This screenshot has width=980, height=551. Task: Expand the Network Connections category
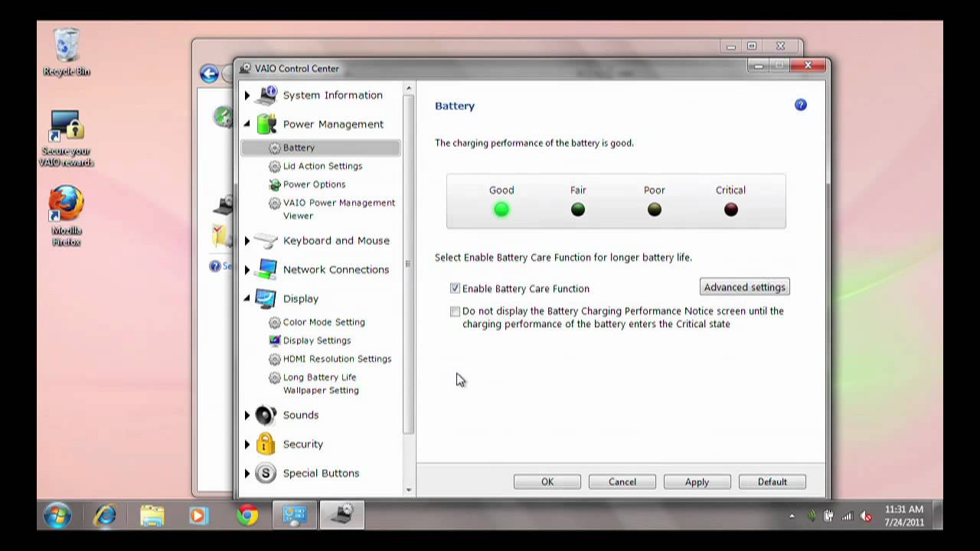[x=247, y=270]
